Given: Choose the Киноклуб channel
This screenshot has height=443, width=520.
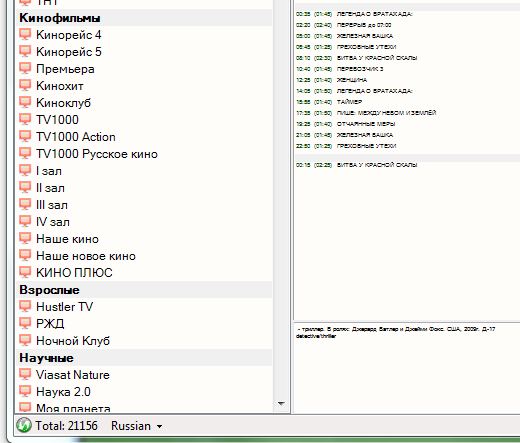Looking at the screenshot, I should [63, 103].
